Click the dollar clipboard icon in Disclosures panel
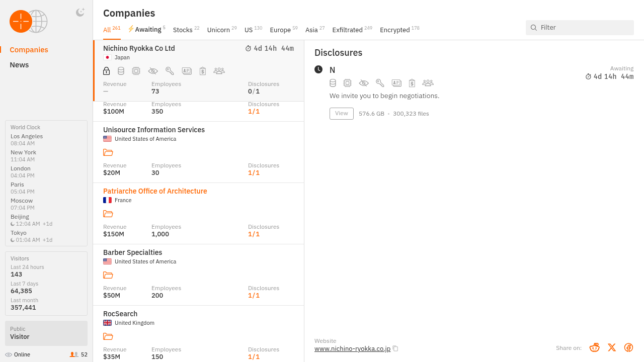Image resolution: width=644 pixels, height=362 pixels. (412, 83)
